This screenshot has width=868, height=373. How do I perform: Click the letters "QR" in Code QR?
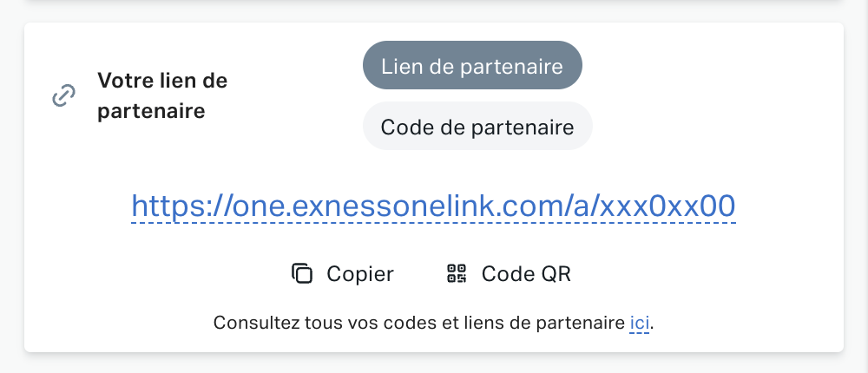[556, 274]
